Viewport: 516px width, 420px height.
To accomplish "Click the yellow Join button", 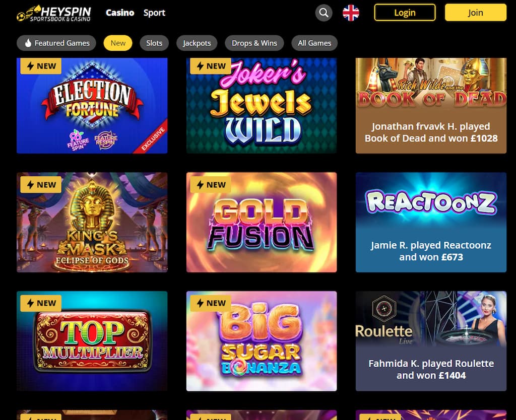I will 476,13.
